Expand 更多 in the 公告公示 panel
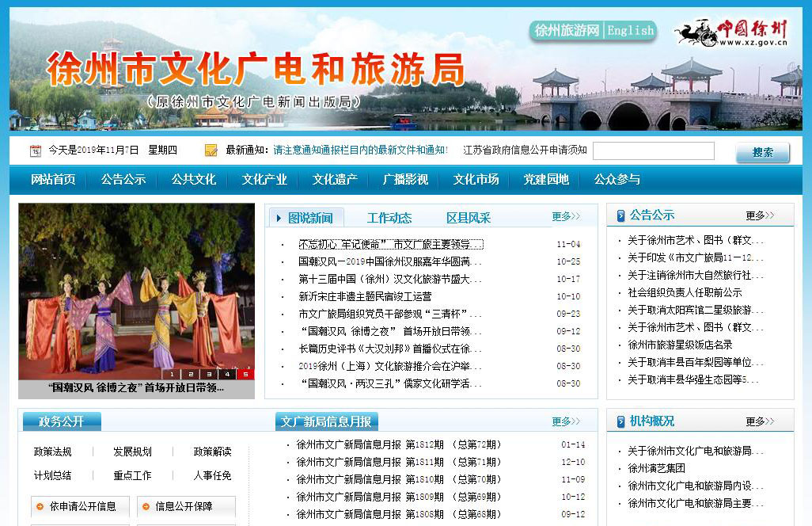Viewport: 812px width, 526px height. pyautogui.click(x=759, y=215)
